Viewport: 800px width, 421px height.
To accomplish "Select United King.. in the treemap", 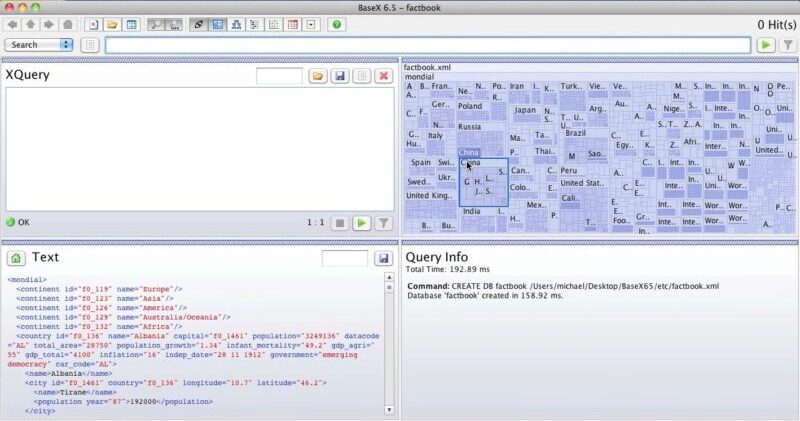I will [x=429, y=195].
